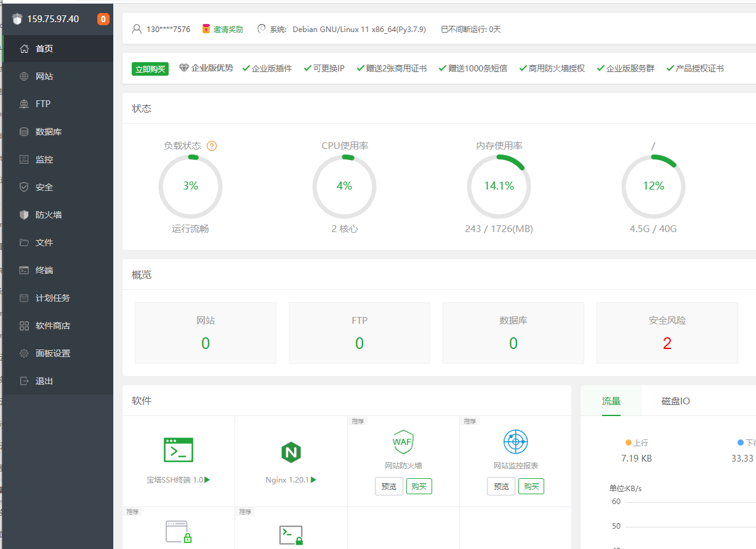This screenshot has width=756, height=549.
Task: Click the play arrow after 宝塔SSH终端 1.0
Action: pos(207,479)
